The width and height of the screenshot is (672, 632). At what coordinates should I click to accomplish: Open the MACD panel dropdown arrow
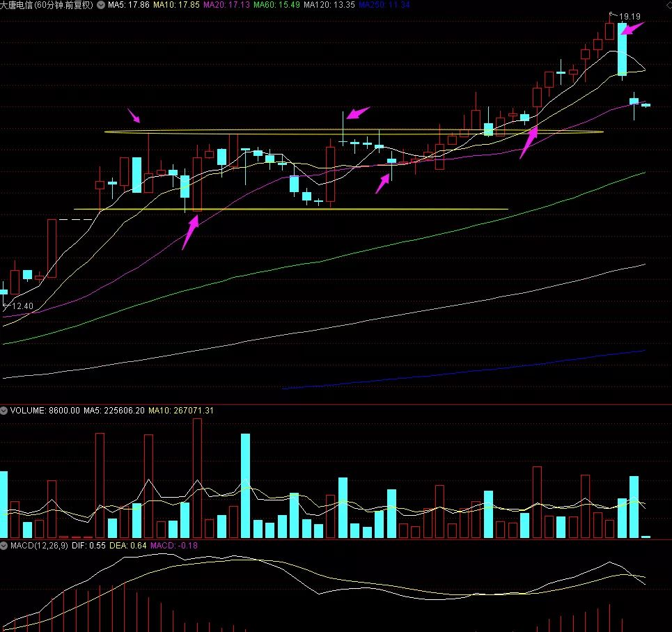4,545
